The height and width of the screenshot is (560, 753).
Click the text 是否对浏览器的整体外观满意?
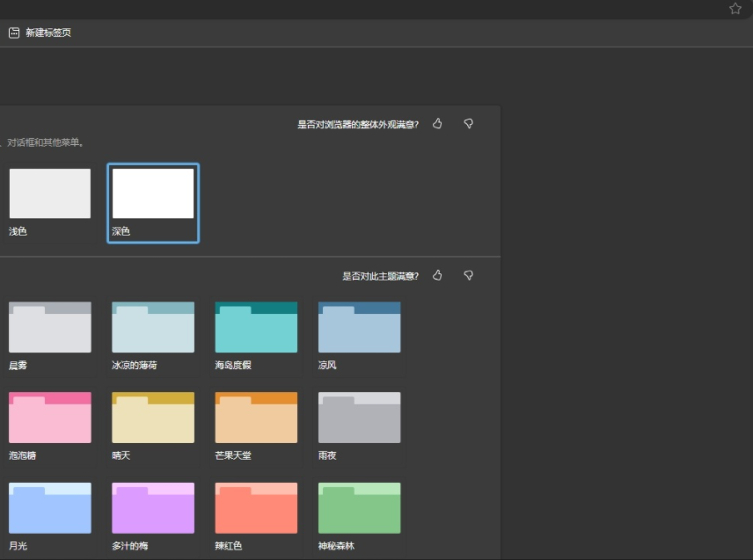pyautogui.click(x=358, y=125)
